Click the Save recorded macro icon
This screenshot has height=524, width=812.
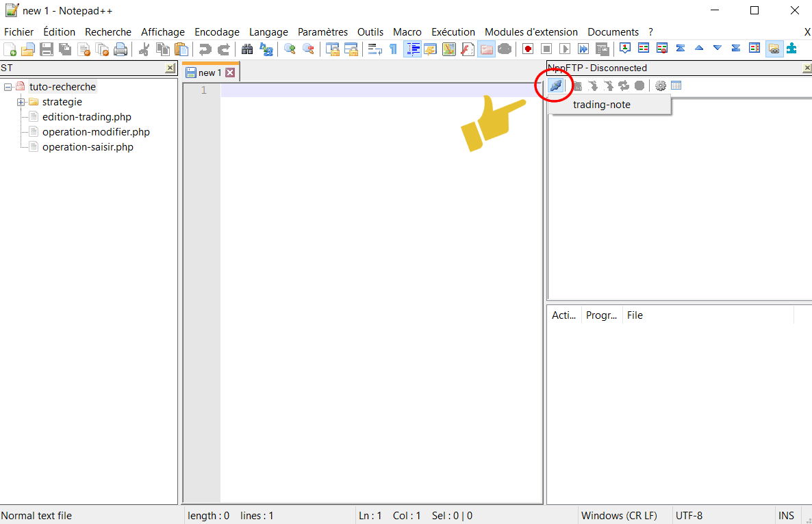[602, 49]
